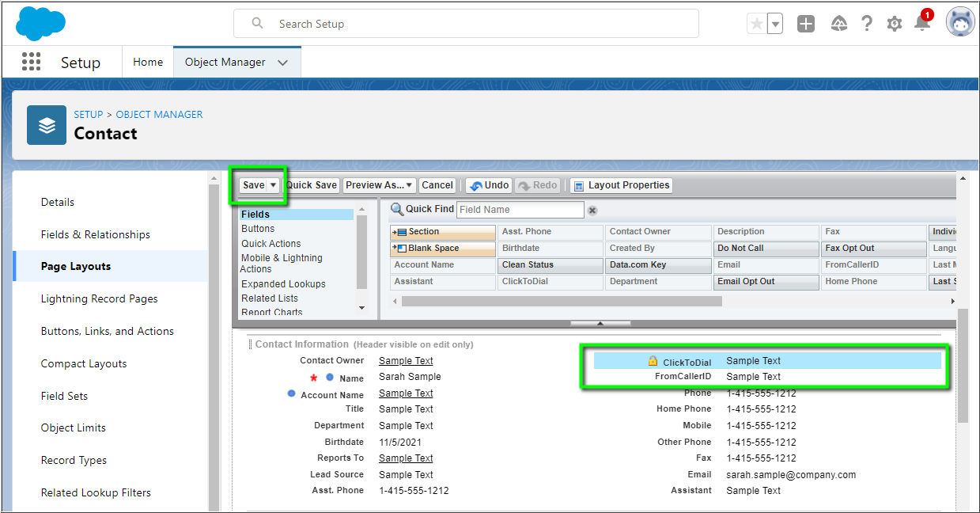Go to Fields & Relationships

coord(95,234)
